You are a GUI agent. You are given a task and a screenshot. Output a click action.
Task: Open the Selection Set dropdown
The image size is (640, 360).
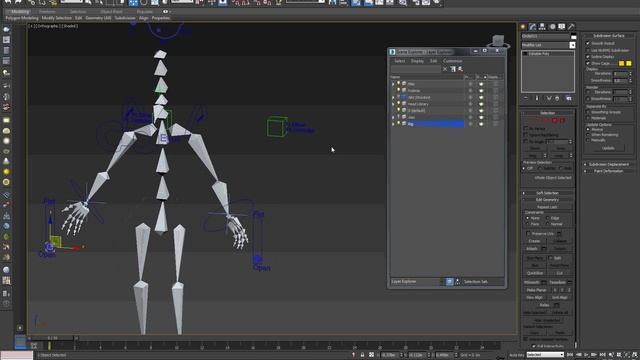483,282
